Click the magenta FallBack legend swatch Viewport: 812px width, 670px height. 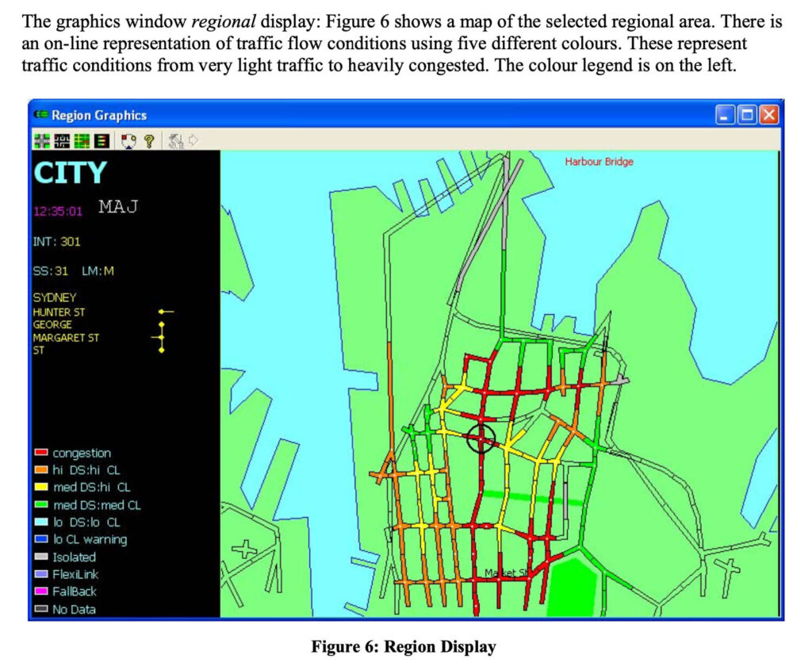pos(41,592)
